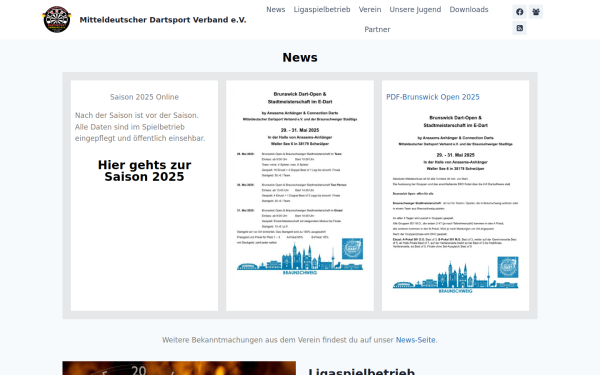Open the Brunswick Dart-Open flyer in middle card
The image size is (600, 375).
[300, 183]
